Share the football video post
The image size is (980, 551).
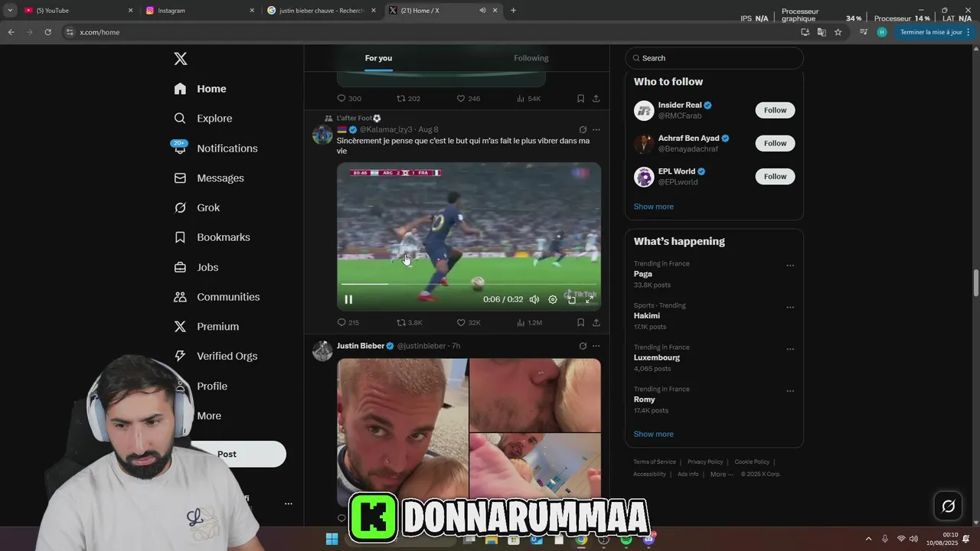pyautogui.click(x=596, y=323)
